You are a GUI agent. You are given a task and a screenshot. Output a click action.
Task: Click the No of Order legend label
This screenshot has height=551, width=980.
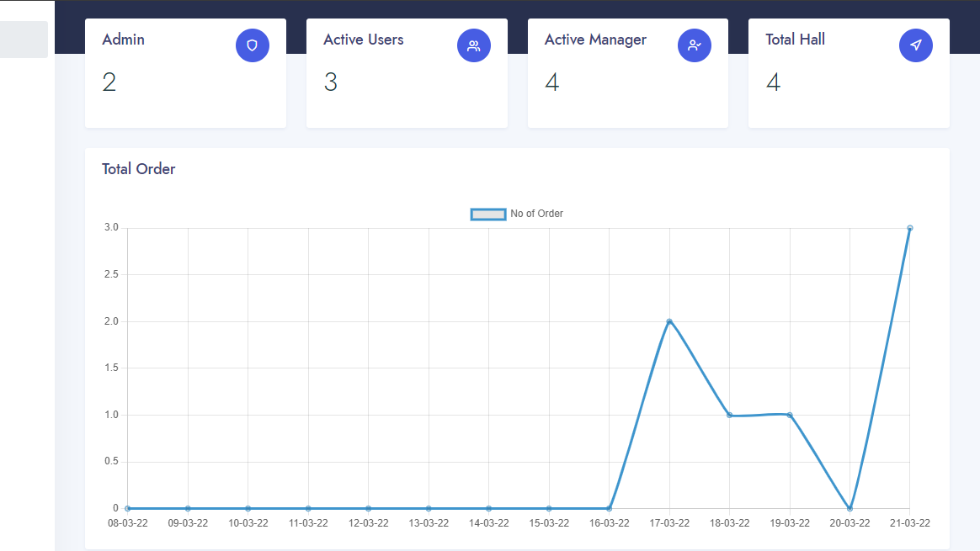pos(536,214)
